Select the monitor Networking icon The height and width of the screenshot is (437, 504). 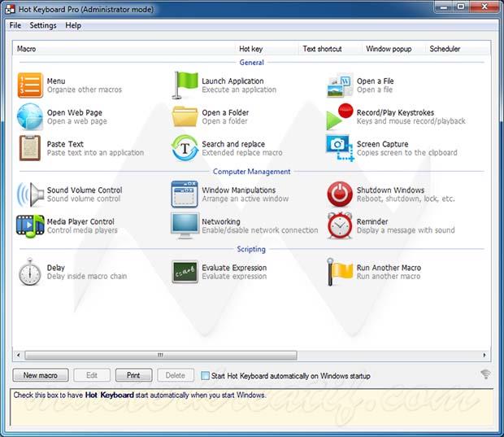(x=185, y=225)
